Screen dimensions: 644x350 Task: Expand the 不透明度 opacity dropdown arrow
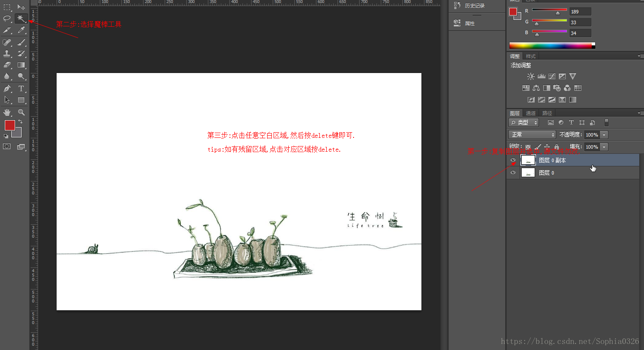[604, 135]
